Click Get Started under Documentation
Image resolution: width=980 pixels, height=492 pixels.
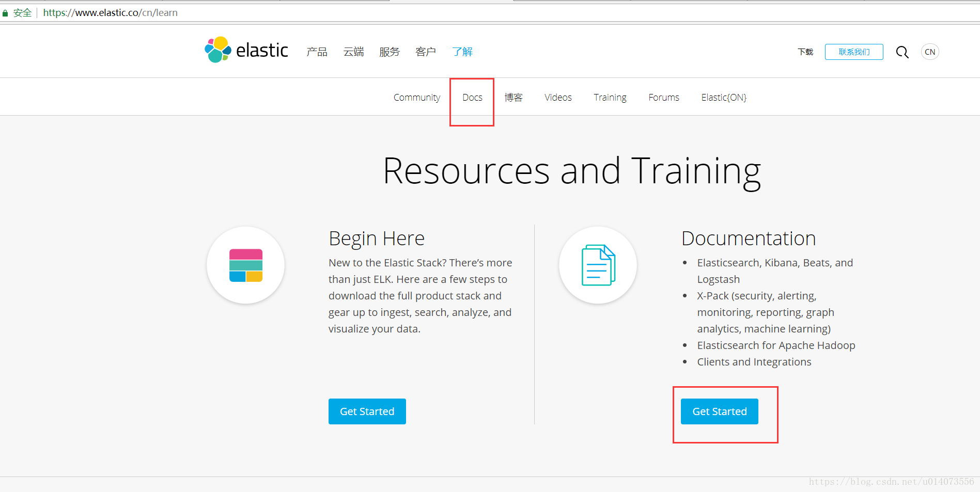[x=720, y=411]
